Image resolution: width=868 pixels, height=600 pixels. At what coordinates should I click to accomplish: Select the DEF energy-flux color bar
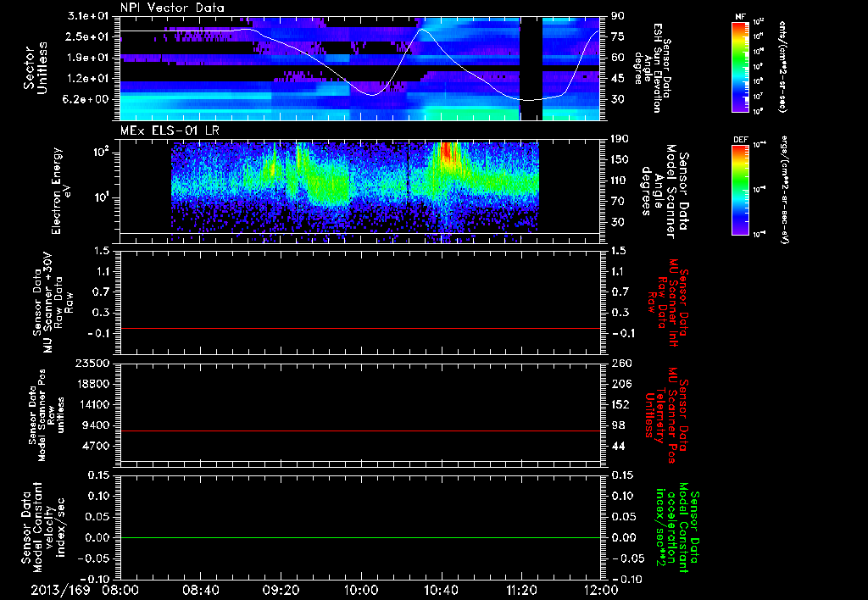[741, 190]
